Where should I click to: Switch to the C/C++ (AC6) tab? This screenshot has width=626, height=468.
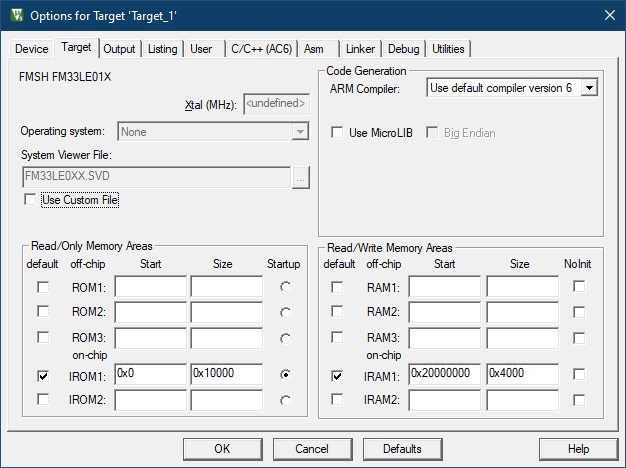tap(261, 49)
